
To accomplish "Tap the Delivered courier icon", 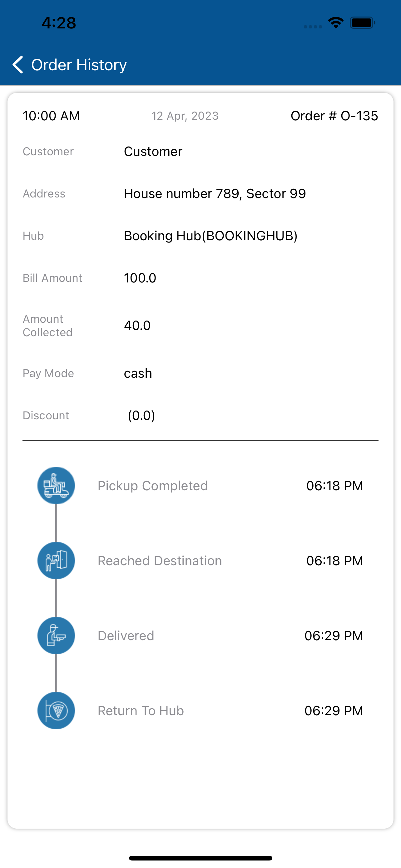I will click(56, 636).
